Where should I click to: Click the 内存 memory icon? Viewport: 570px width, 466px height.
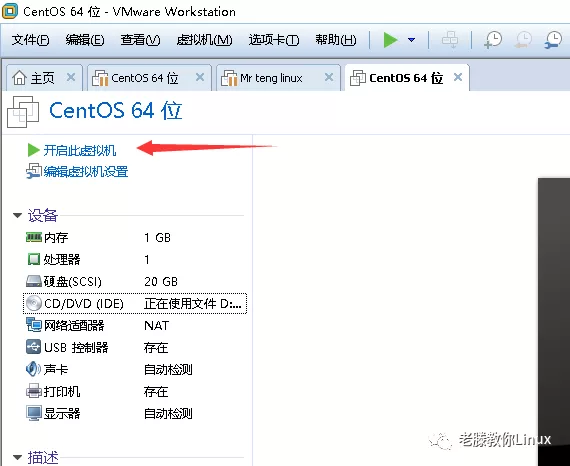click(34, 237)
